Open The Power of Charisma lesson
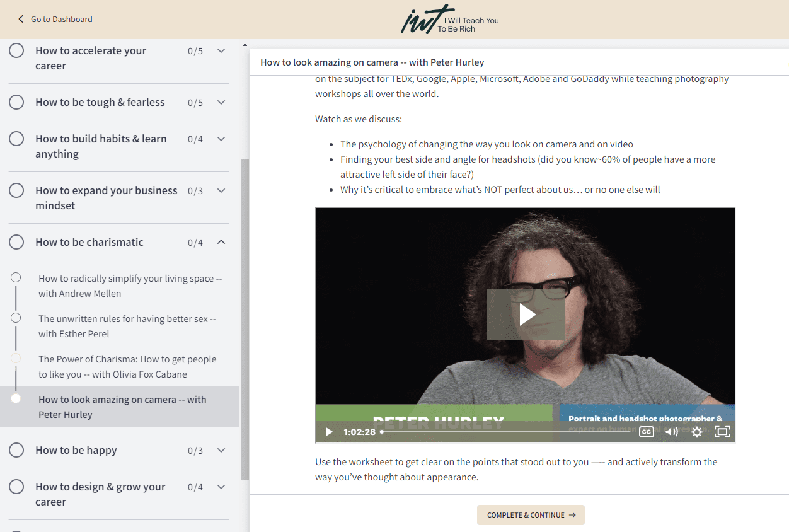The image size is (789, 532). pyautogui.click(x=127, y=367)
